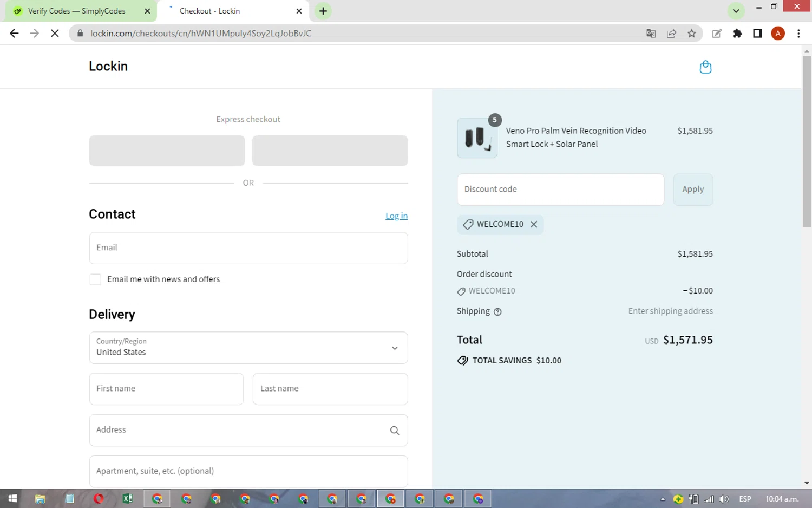Screen dimensions: 812x508
Task: Click the Last name field
Action: point(330,389)
